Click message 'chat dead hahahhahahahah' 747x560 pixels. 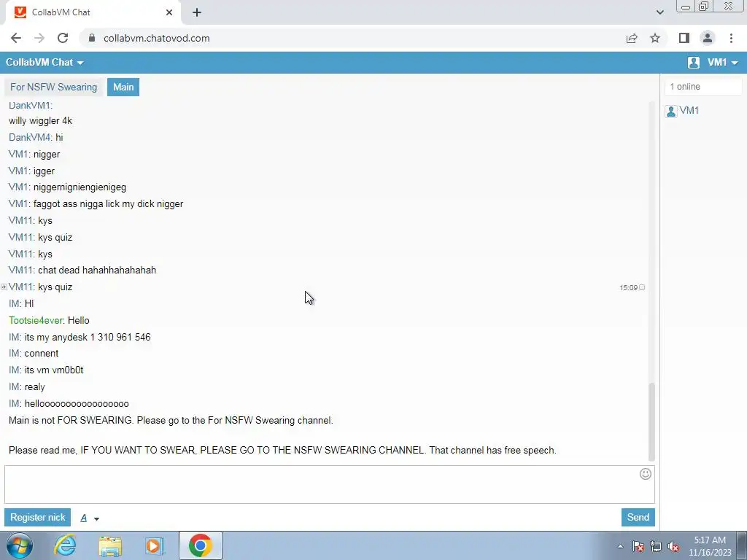point(97,271)
